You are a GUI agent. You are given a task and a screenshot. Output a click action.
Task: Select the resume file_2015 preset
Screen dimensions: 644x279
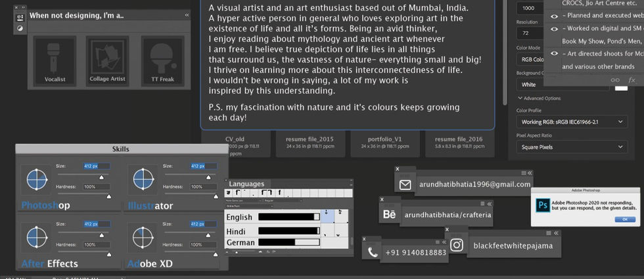[310, 144]
